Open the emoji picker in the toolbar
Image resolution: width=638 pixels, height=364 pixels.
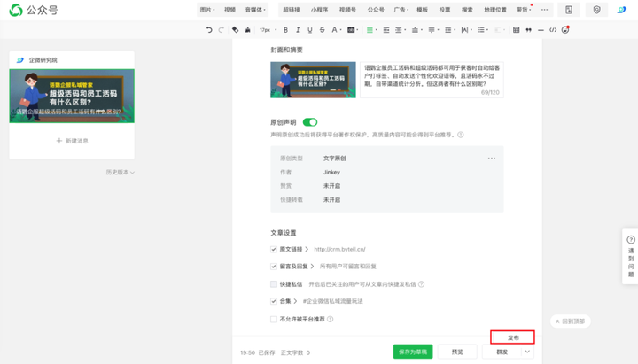click(565, 30)
